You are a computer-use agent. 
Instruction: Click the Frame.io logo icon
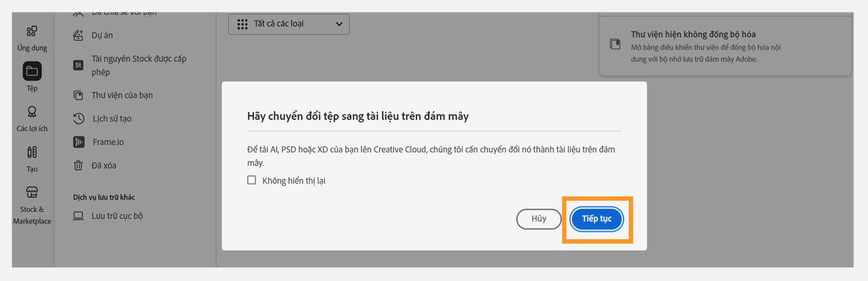point(79,142)
